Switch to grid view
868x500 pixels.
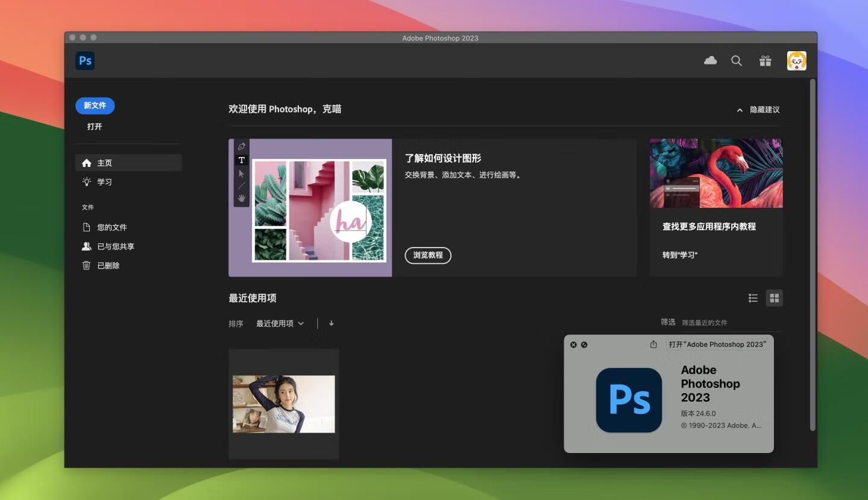775,298
